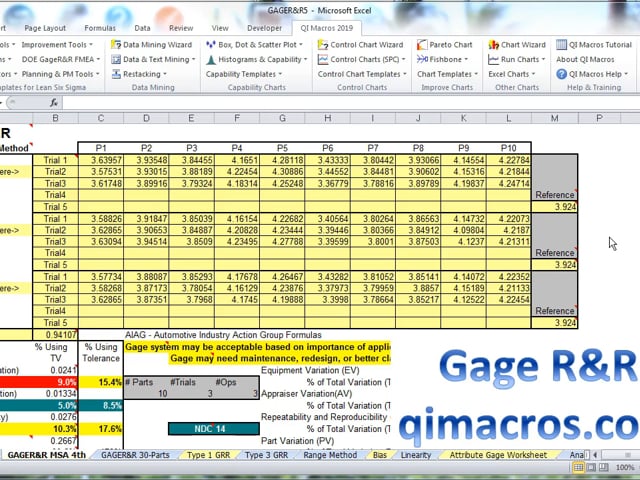This screenshot has width=640, height=480.
Task: Switch to the Linearity sheet tab
Action: (416, 455)
